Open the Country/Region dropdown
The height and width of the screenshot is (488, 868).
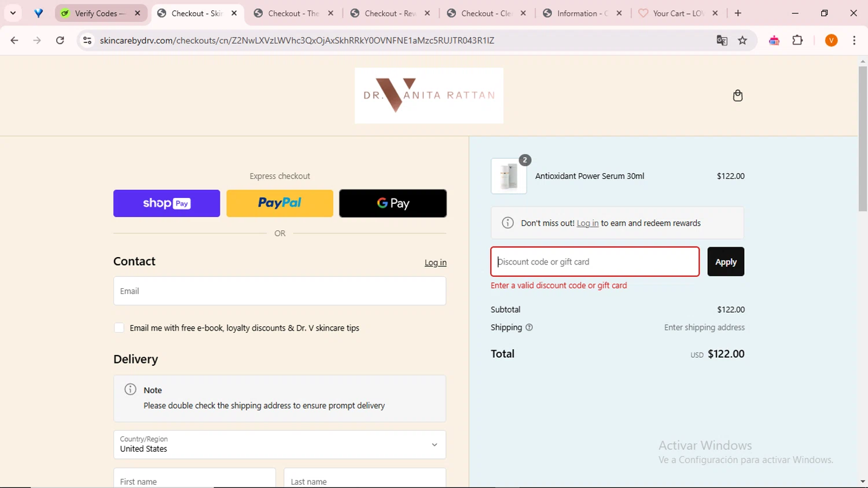point(279,445)
